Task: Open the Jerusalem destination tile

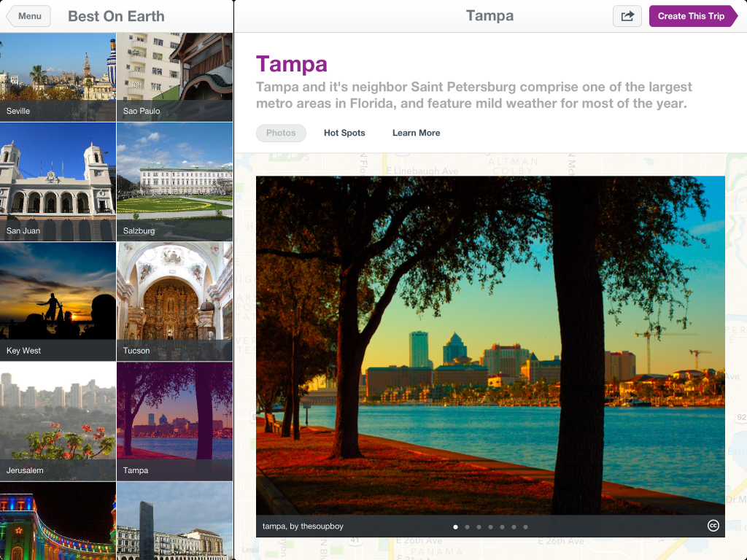Action: (x=58, y=421)
